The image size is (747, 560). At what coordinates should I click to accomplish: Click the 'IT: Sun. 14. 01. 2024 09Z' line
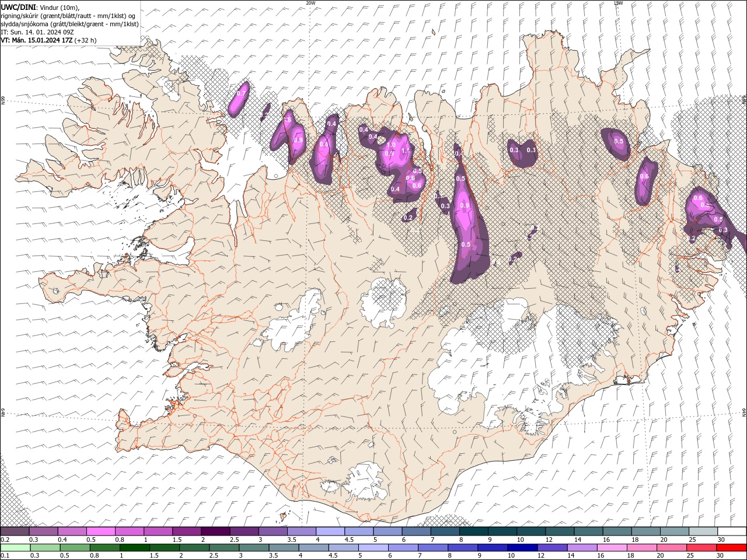(36, 32)
